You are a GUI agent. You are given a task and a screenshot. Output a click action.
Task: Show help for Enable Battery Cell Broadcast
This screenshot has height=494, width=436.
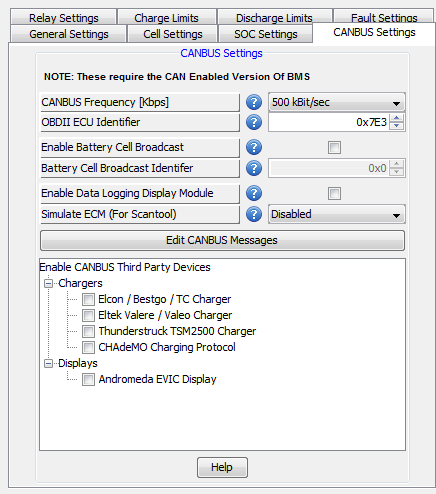[254, 147]
